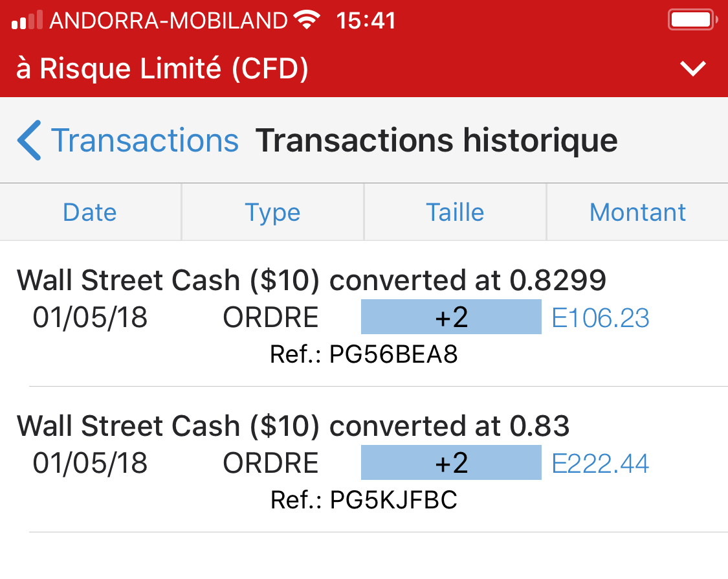
Task: Check the battery icon in status bar
Action: pyautogui.click(x=690, y=21)
